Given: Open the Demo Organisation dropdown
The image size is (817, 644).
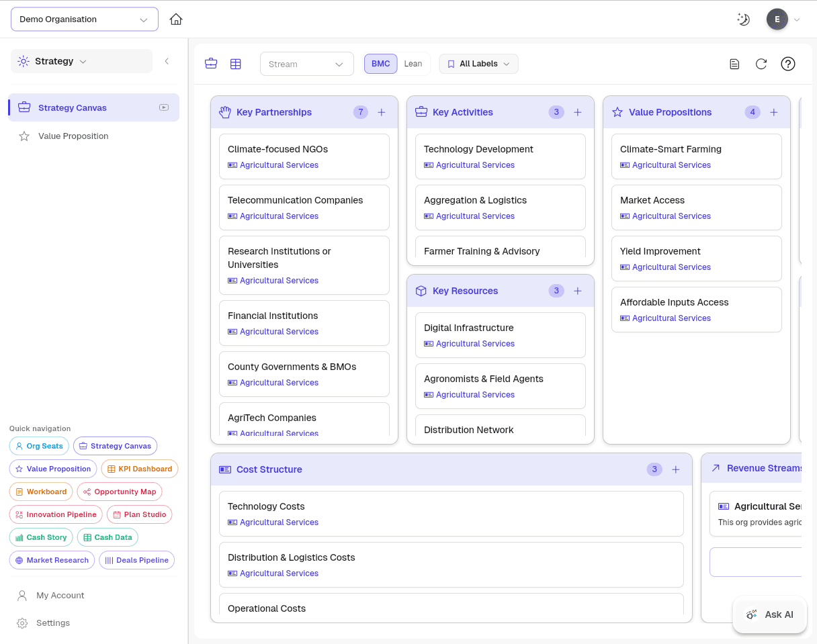Looking at the screenshot, I should (x=85, y=19).
